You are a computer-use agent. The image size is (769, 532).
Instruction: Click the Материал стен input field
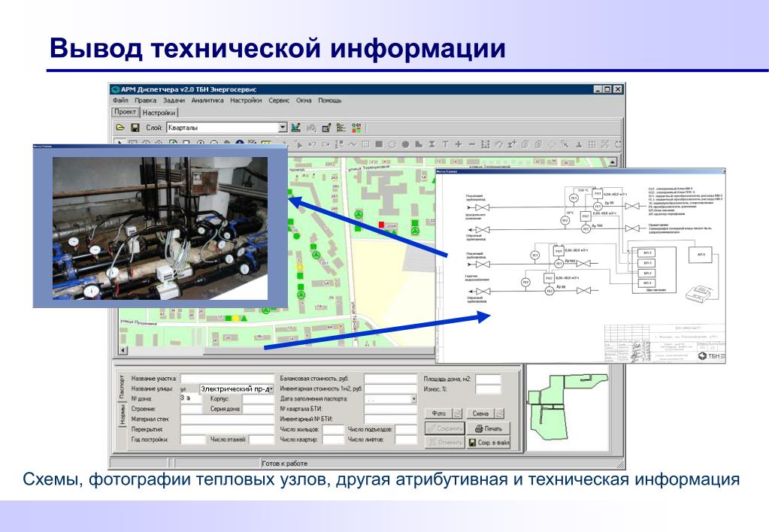coord(227,419)
